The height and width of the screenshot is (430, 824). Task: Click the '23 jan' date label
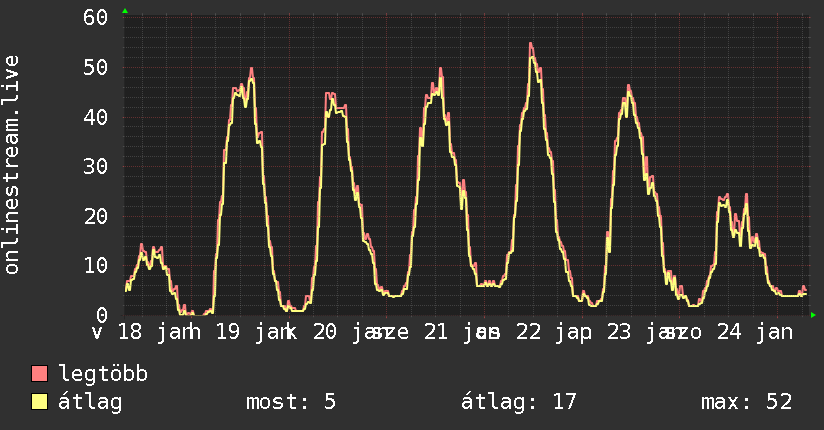[x=645, y=332]
